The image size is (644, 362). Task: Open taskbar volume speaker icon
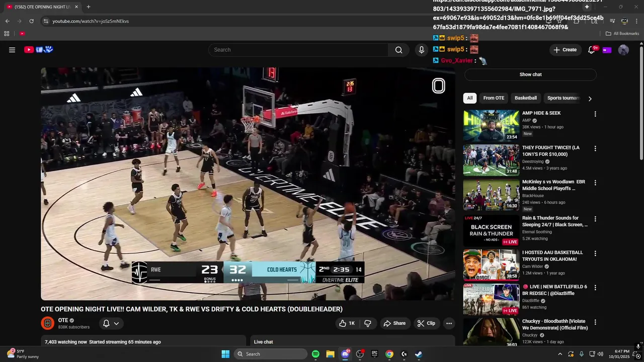(x=600, y=354)
